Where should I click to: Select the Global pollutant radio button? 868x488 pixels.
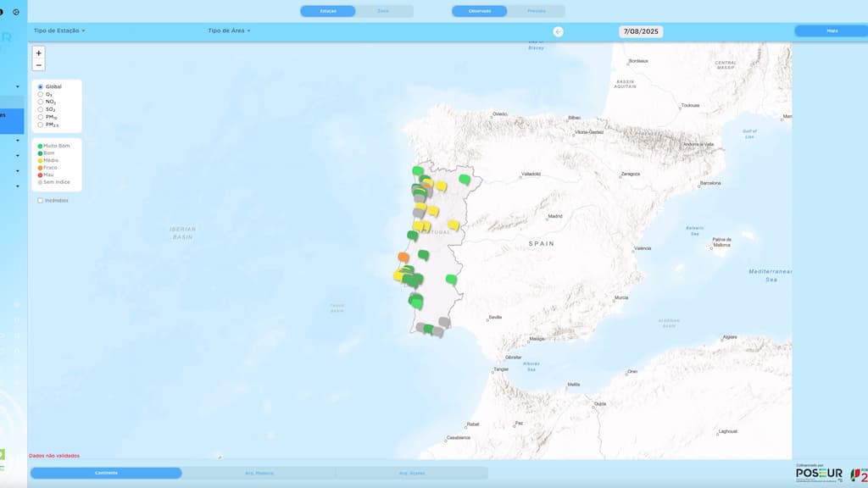(40, 86)
